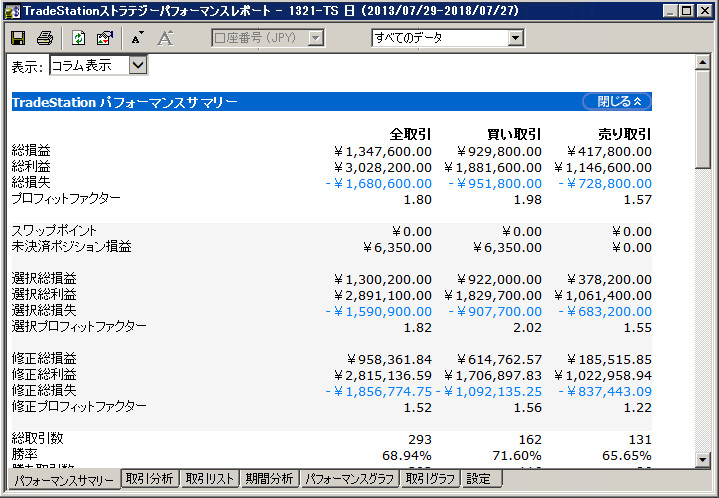Image resolution: width=719 pixels, height=498 pixels.
Task: Click win rate value 68.94%
Action: tap(407, 455)
